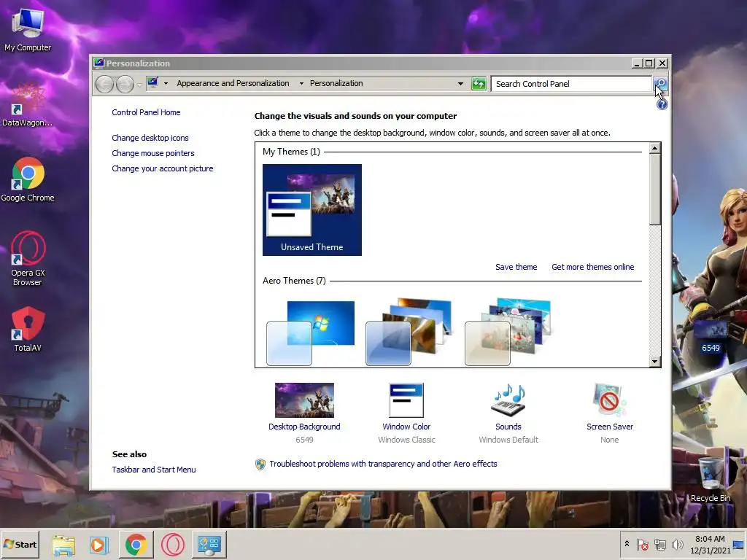Select the 6549 image file on desktop
The width and height of the screenshot is (747, 560).
coord(711,336)
